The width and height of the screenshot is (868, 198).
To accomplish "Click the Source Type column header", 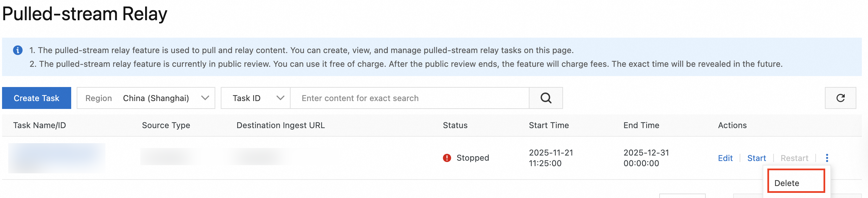I will pyautogui.click(x=166, y=125).
